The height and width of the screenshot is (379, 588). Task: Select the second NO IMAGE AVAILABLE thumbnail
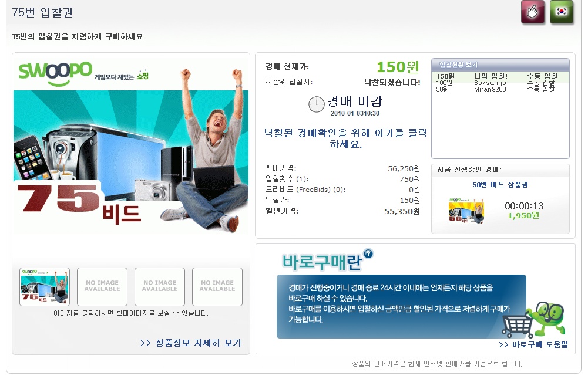[102, 286]
